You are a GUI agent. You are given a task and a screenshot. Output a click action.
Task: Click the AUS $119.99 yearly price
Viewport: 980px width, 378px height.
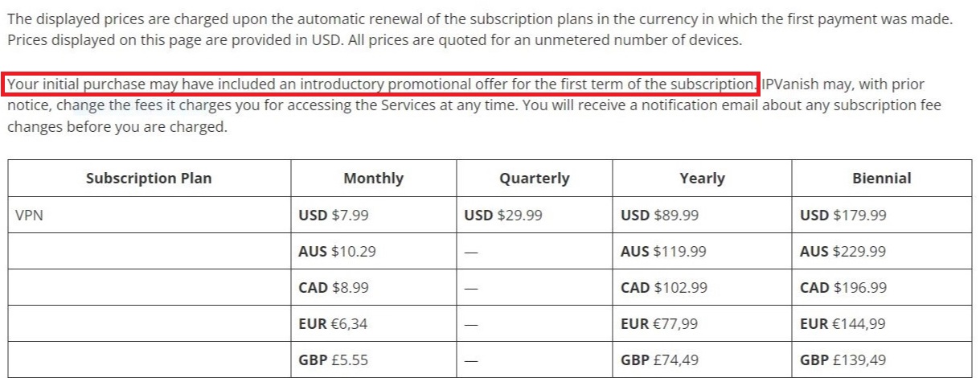coord(663,252)
